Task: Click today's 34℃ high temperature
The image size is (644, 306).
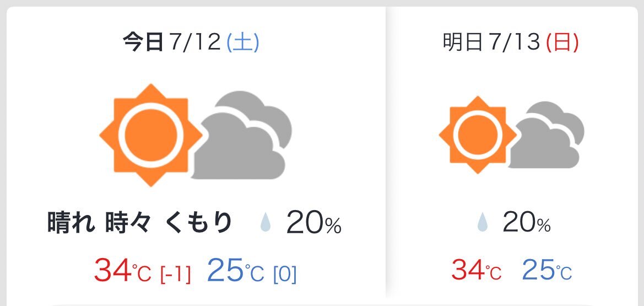Action: point(123,270)
